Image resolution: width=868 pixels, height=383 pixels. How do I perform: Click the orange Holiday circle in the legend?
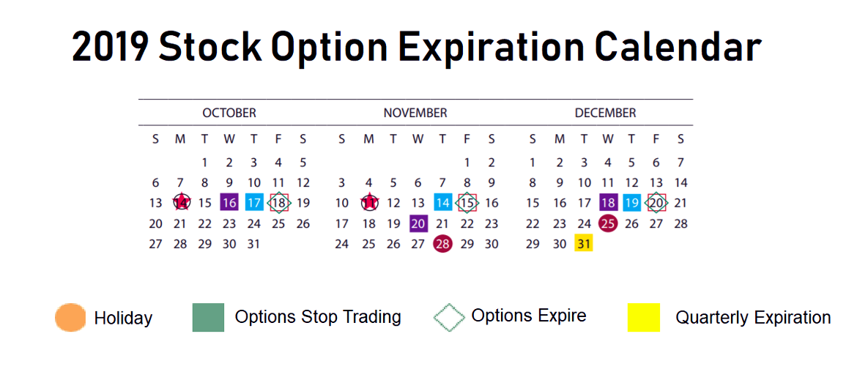(x=70, y=318)
